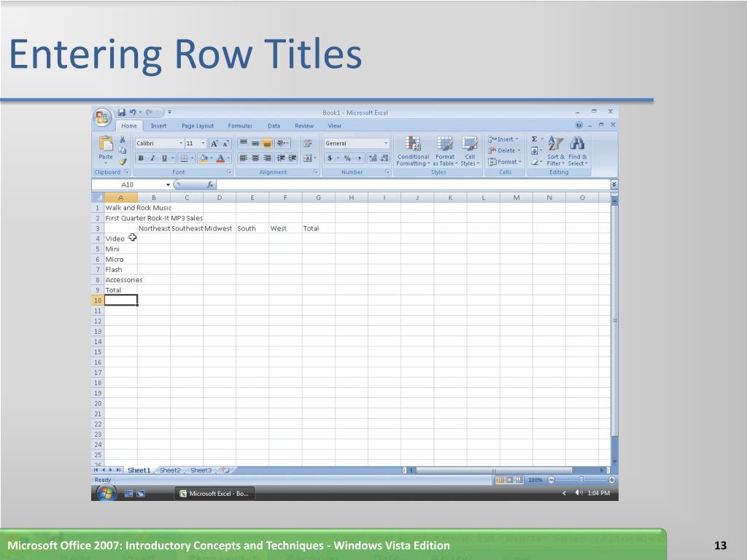Image resolution: width=747 pixels, height=560 pixels.
Task: Undo the last action
Action: (x=133, y=112)
